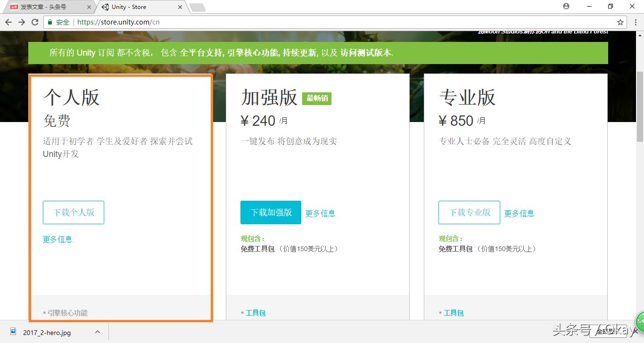This screenshot has height=343, width=644.
Task: Click the green banner about Unity 订阅
Action: tap(318, 53)
